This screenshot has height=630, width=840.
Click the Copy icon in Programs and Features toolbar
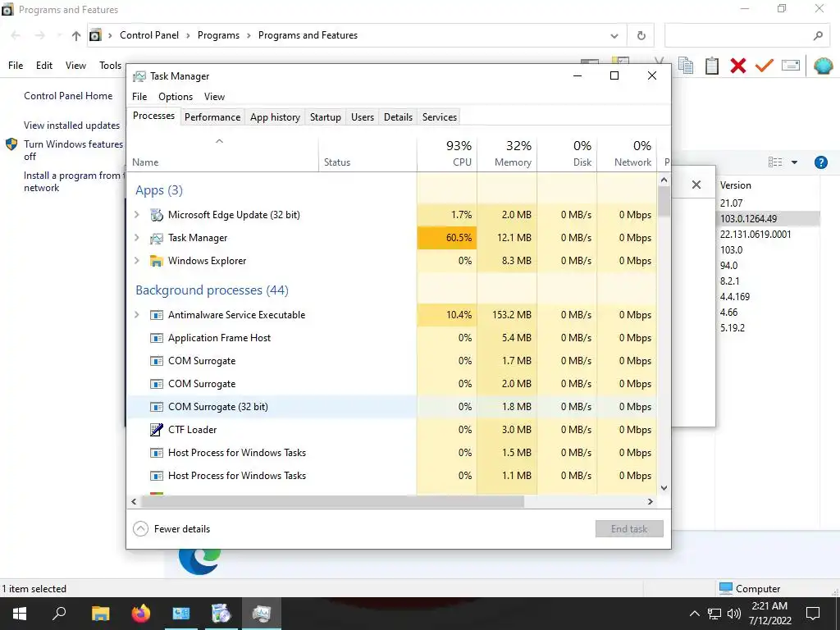pyautogui.click(x=686, y=66)
